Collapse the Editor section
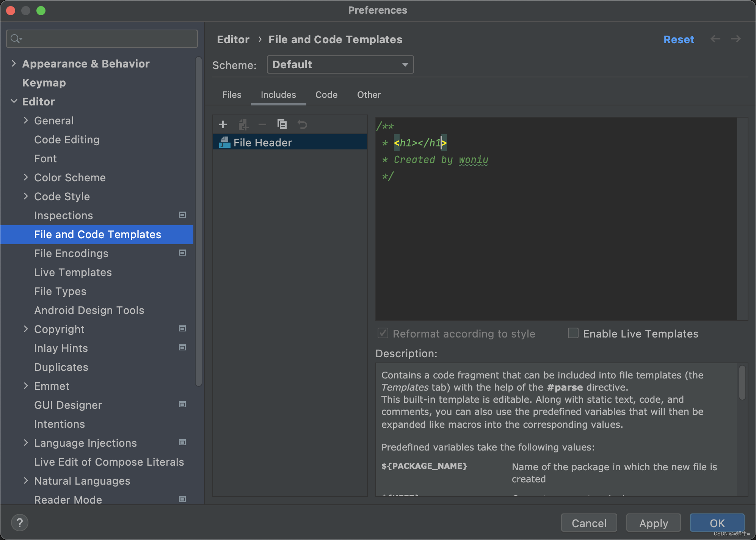 pyautogui.click(x=14, y=101)
